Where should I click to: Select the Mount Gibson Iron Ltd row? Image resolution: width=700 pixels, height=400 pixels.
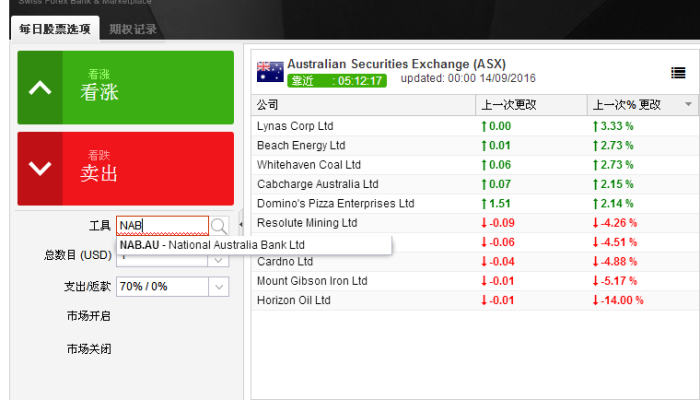click(475, 281)
